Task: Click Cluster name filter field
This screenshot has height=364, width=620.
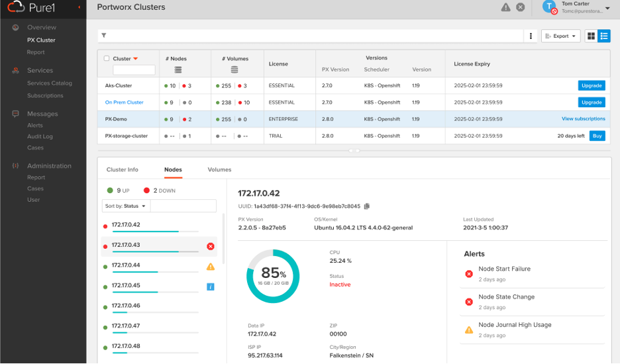Action: pos(134,70)
